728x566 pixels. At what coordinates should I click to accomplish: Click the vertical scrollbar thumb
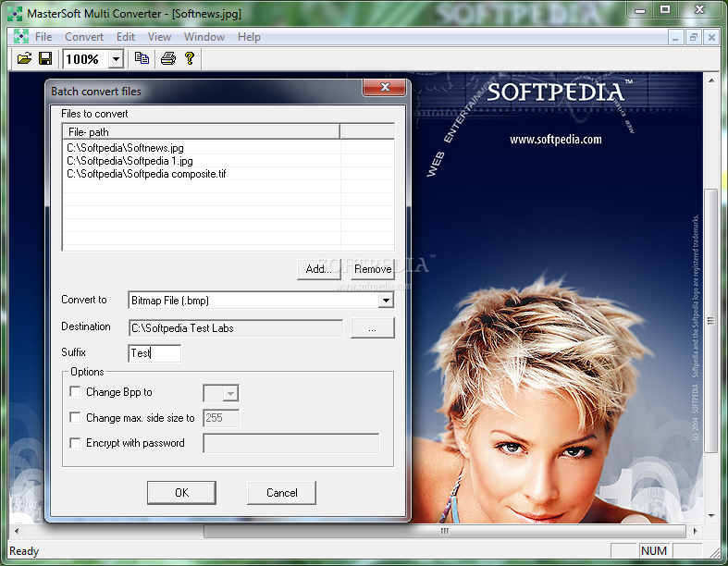point(710,320)
